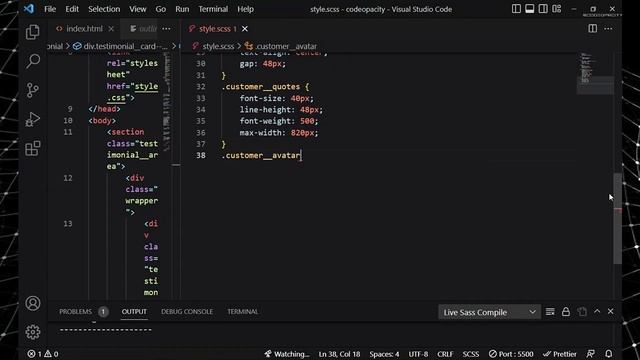Click the Prettier status item

[x=560, y=354]
